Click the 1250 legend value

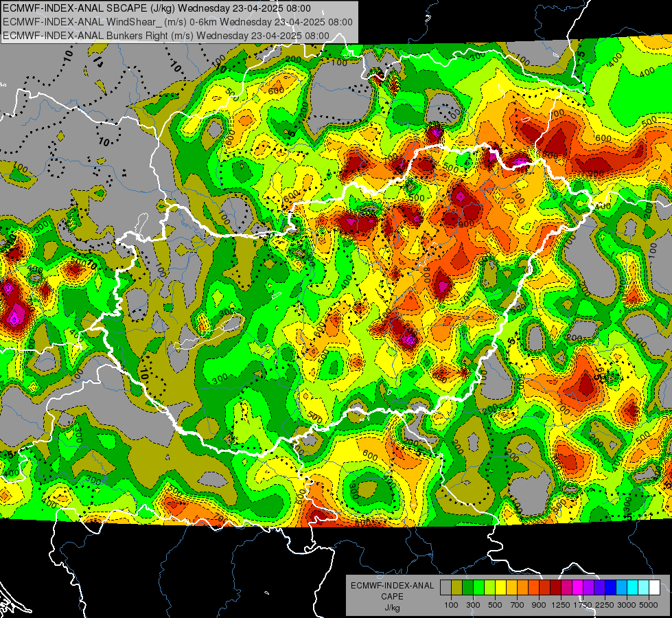point(561,605)
